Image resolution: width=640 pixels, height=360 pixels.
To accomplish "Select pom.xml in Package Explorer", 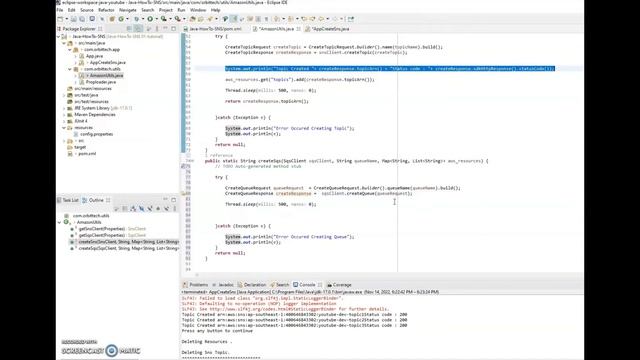I will click(87, 154).
